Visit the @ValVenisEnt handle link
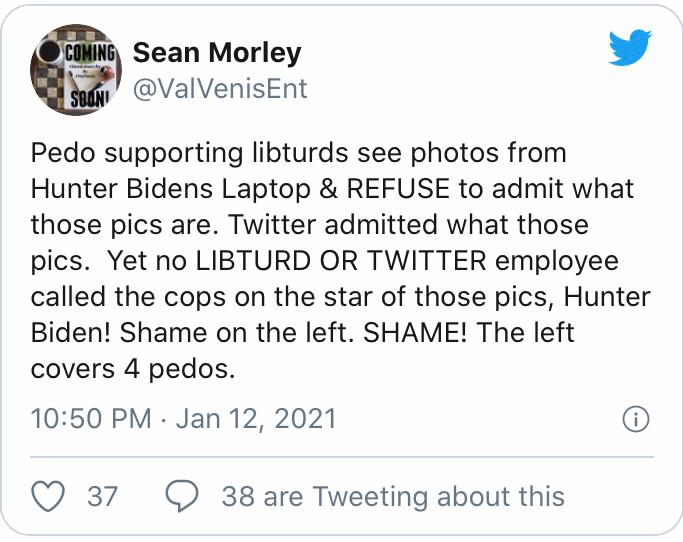Screen dimensions: 683x542 pyautogui.click(x=220, y=88)
